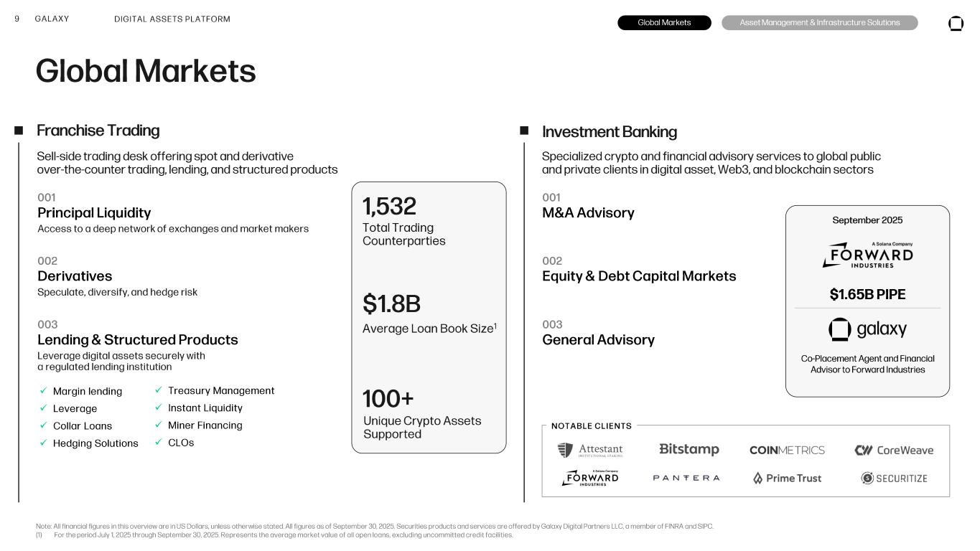Click the Franchise Trading square bullet
Screen dimensions: 980x551
pos(19,131)
